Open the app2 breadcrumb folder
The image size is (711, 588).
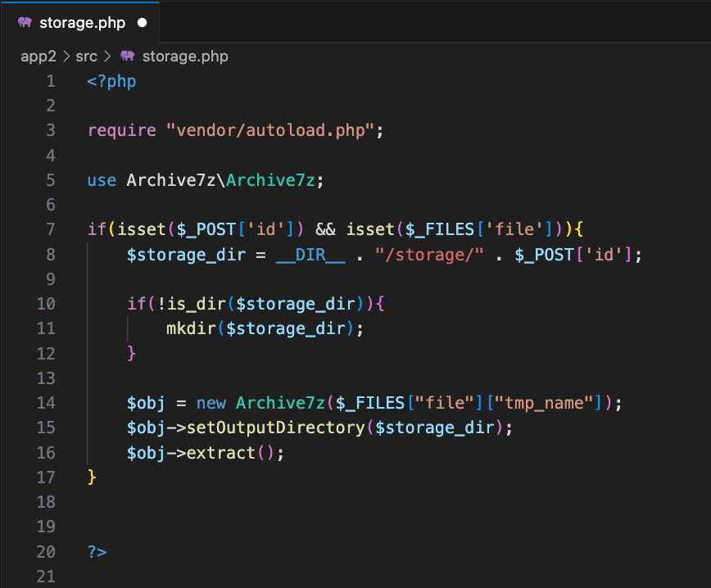coord(38,57)
